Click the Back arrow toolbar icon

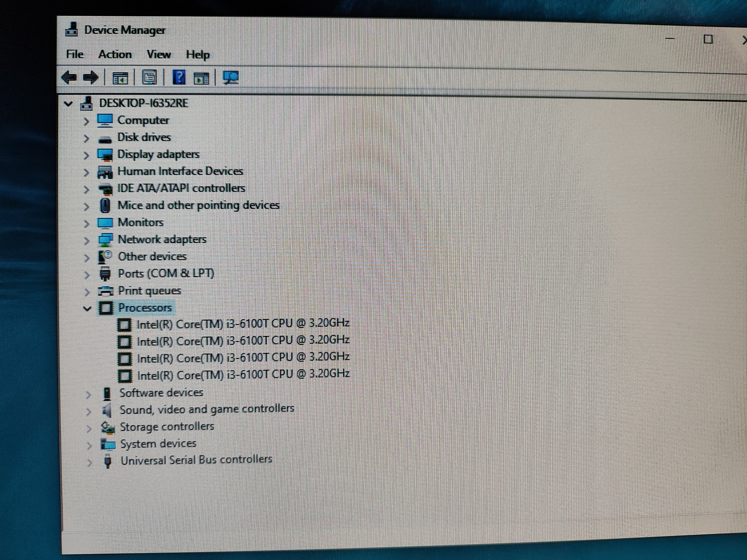click(x=69, y=78)
